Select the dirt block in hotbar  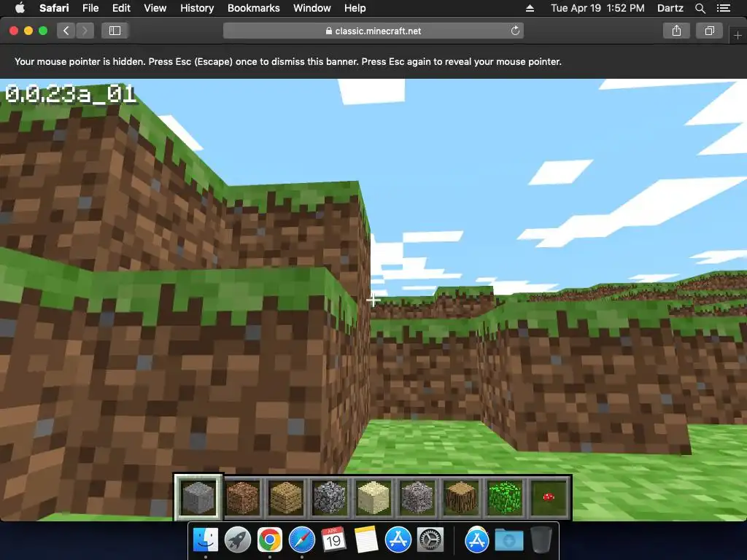click(242, 497)
